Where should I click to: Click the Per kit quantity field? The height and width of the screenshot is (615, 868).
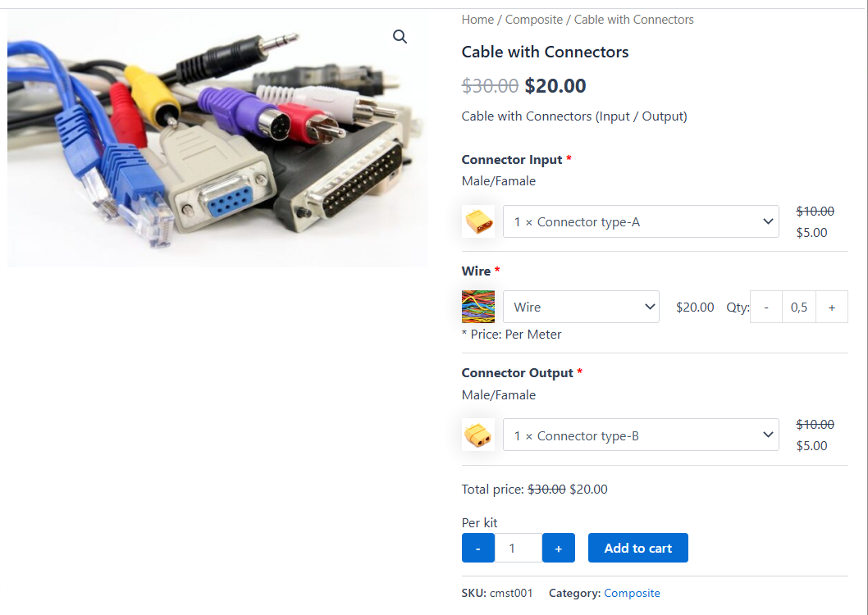coord(518,549)
